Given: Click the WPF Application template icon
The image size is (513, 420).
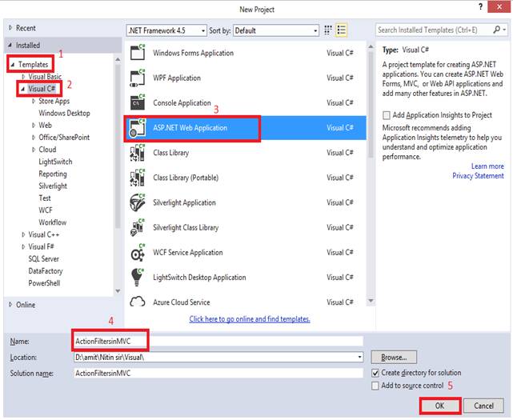Looking at the screenshot, I should tap(138, 78).
